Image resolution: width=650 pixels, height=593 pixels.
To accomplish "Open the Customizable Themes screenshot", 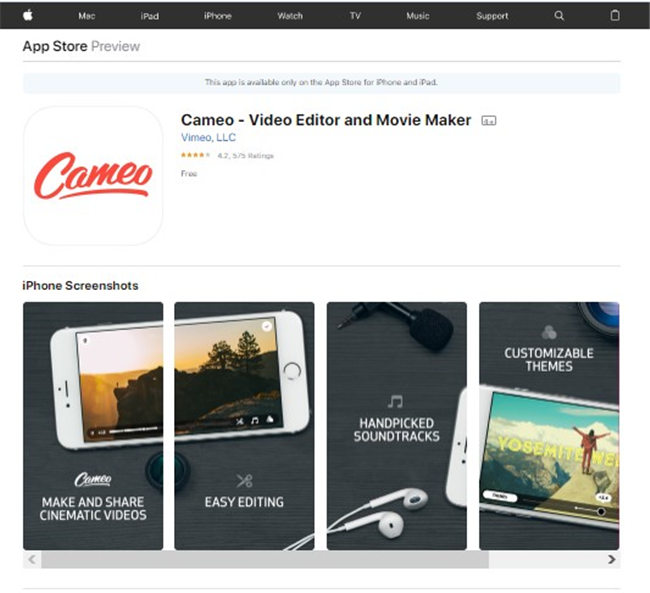I will click(x=549, y=426).
